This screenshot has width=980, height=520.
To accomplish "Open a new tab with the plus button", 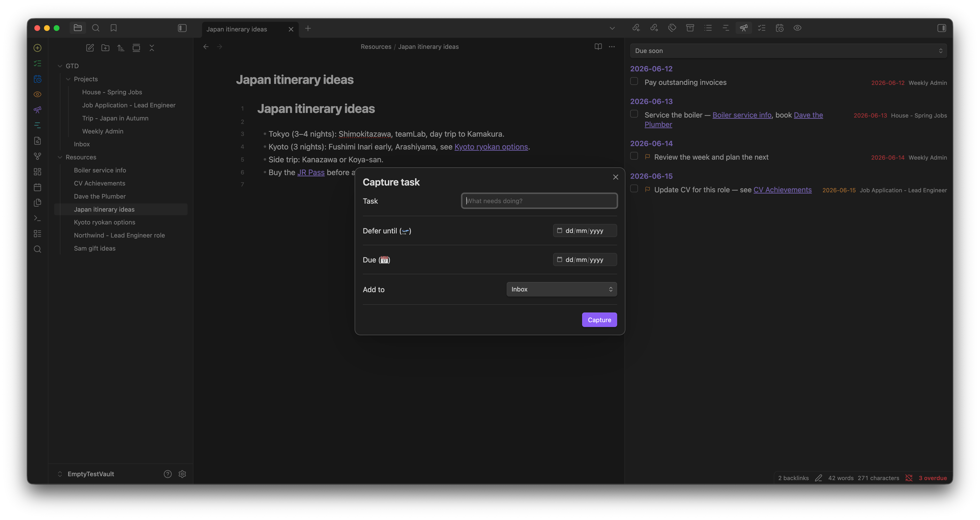I will click(x=308, y=28).
